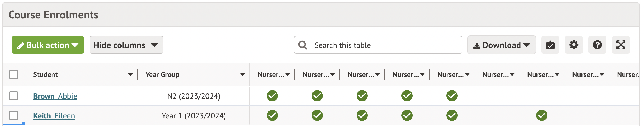Open Year Group column menu arrow

pyautogui.click(x=242, y=74)
